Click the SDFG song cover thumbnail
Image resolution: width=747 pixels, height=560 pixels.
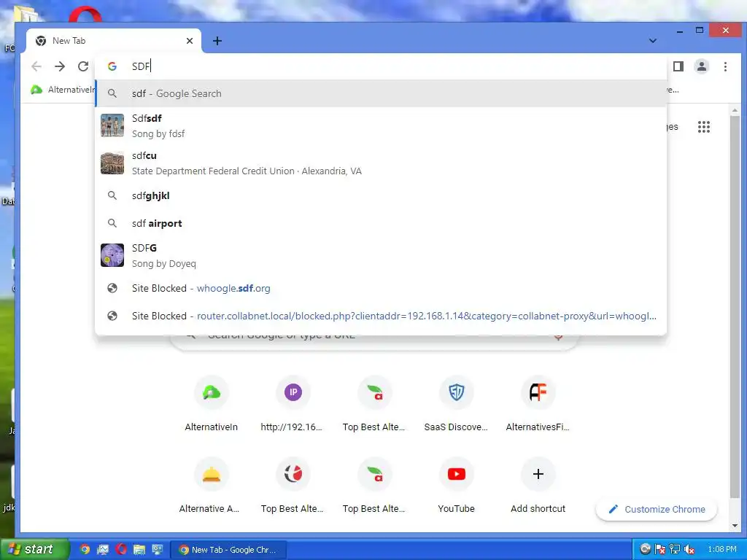(x=112, y=255)
